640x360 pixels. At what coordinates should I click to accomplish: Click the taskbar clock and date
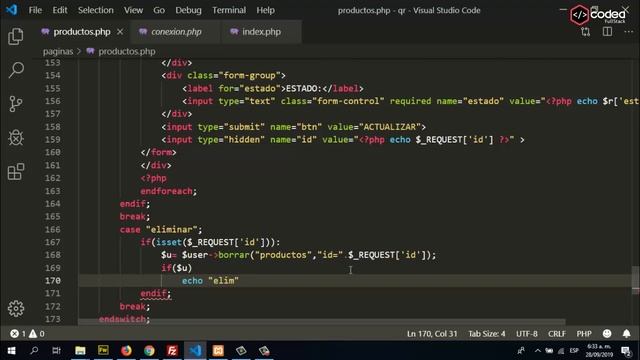point(599,351)
